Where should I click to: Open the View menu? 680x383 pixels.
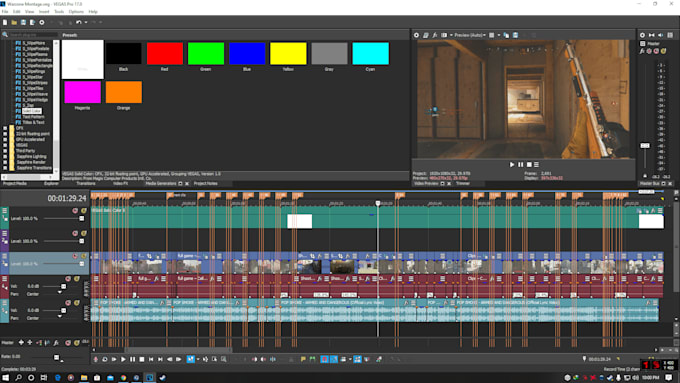click(x=29, y=12)
